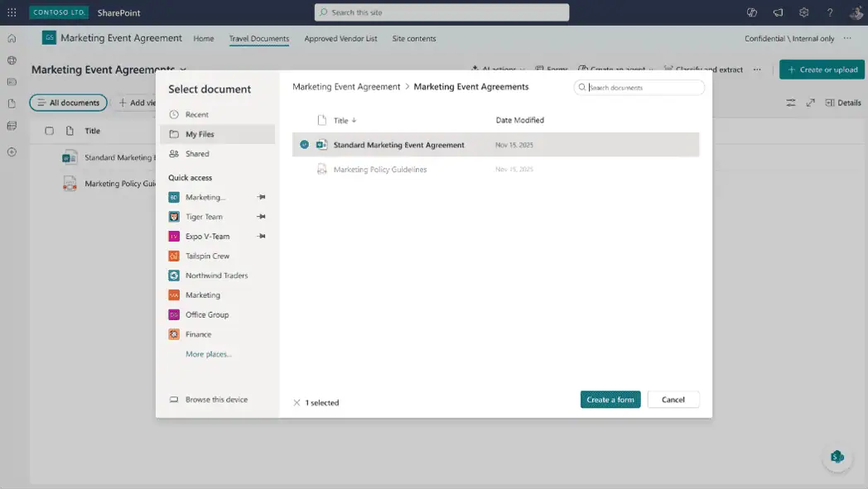Viewport: 868px width, 489px height.
Task: Open the Travel Documents tab
Action: (259, 39)
